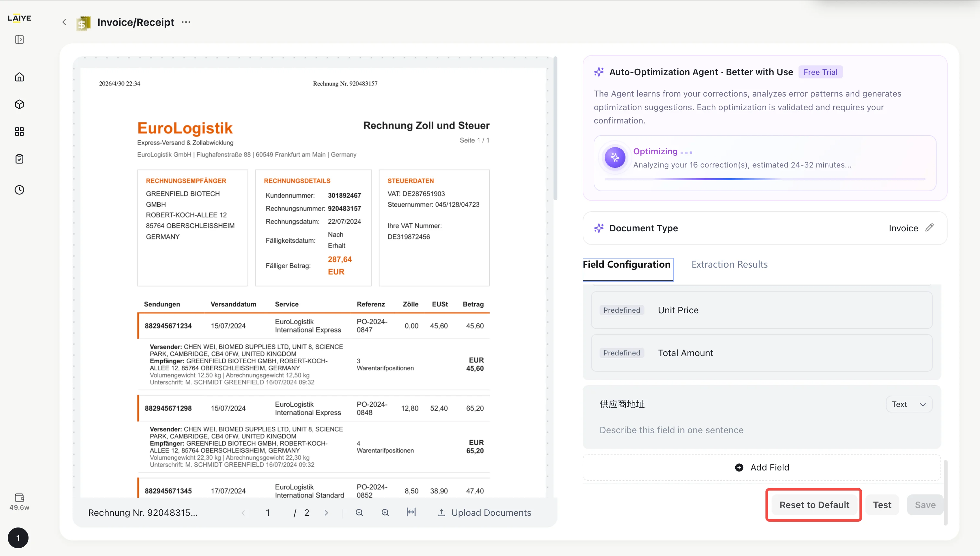The image size is (980, 556).
Task: Click the Optimizing agent status icon
Action: (614, 157)
